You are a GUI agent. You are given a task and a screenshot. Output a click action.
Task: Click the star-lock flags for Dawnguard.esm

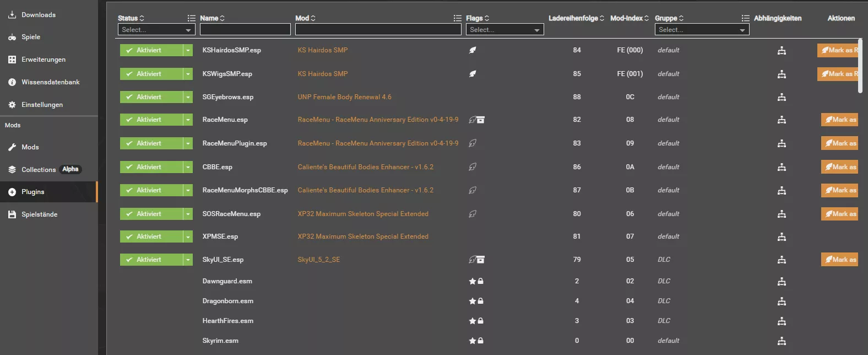[x=476, y=281]
